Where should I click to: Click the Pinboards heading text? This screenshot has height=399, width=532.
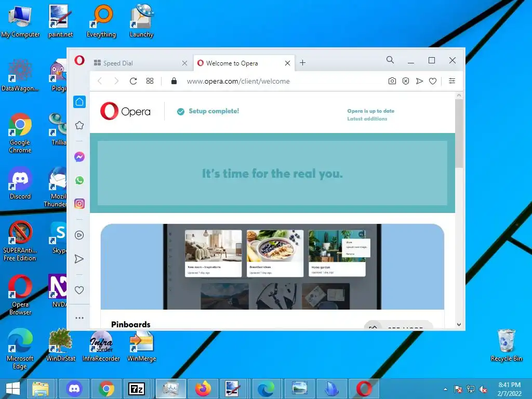[130, 324]
